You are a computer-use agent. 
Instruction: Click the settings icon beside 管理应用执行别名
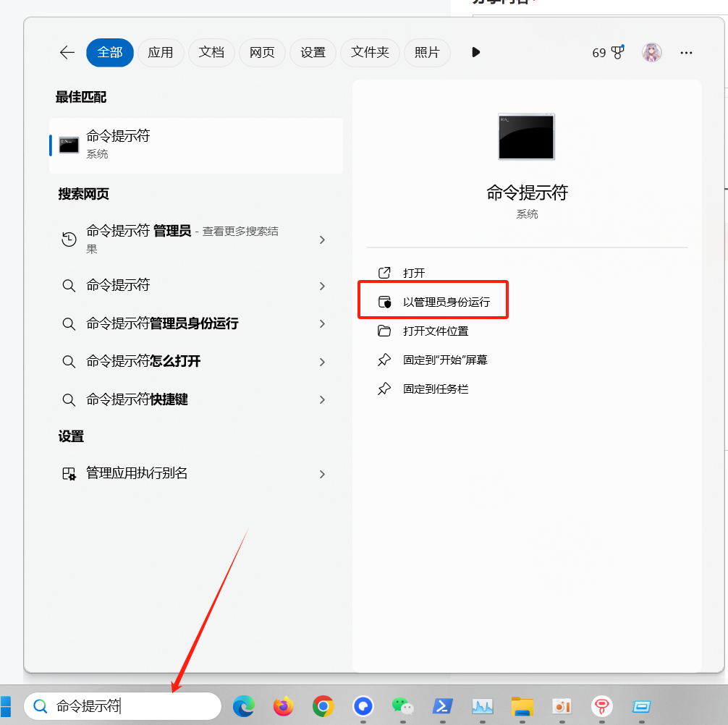tap(69, 474)
